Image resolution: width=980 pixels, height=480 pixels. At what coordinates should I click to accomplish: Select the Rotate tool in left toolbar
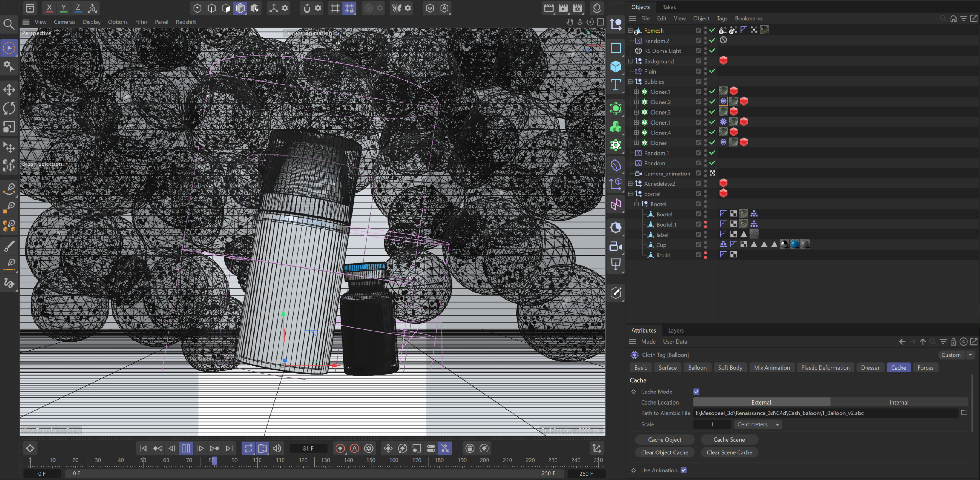coord(9,108)
